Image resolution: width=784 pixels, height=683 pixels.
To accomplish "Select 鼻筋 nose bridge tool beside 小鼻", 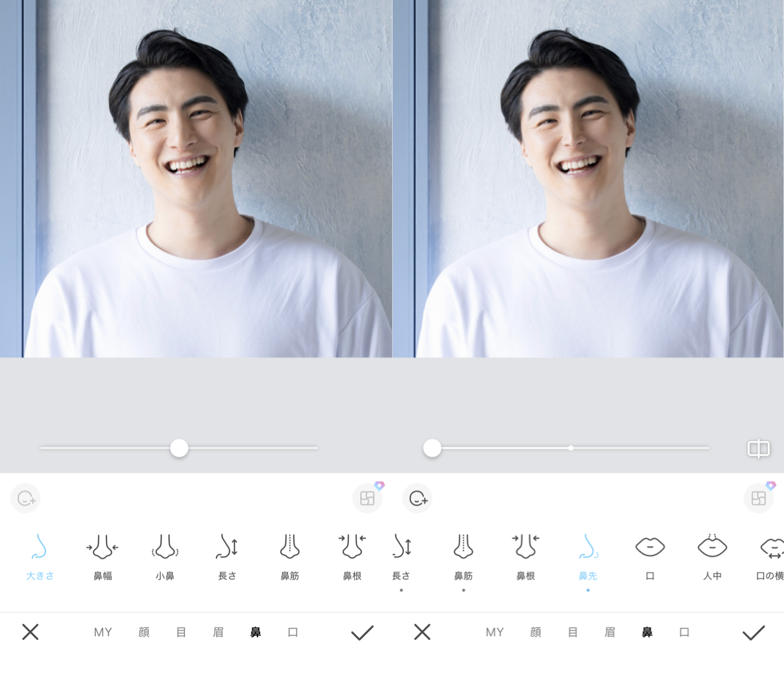I will click(289, 556).
